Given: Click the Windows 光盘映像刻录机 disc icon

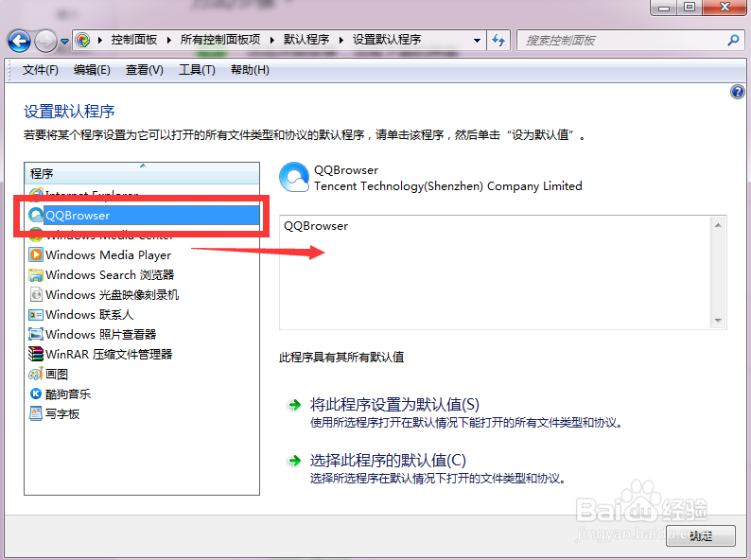Looking at the screenshot, I should [36, 294].
